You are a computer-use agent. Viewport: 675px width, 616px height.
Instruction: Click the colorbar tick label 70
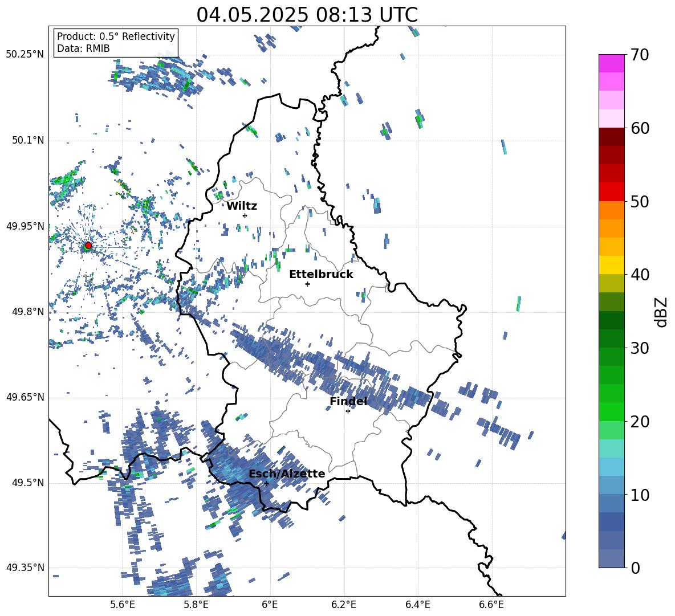click(x=640, y=55)
